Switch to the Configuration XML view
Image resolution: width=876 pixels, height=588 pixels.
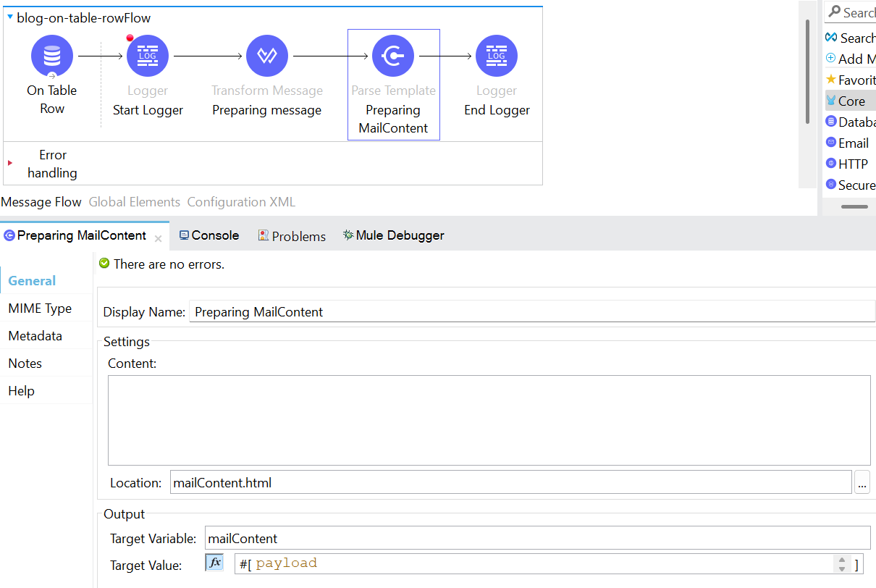(x=241, y=202)
